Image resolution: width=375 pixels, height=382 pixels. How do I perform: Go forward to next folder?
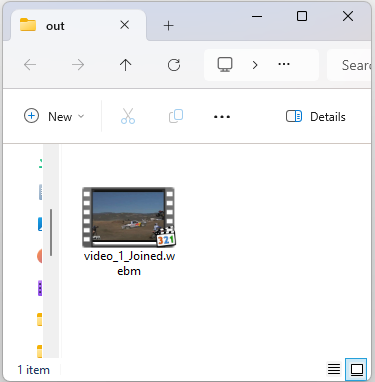[78, 65]
